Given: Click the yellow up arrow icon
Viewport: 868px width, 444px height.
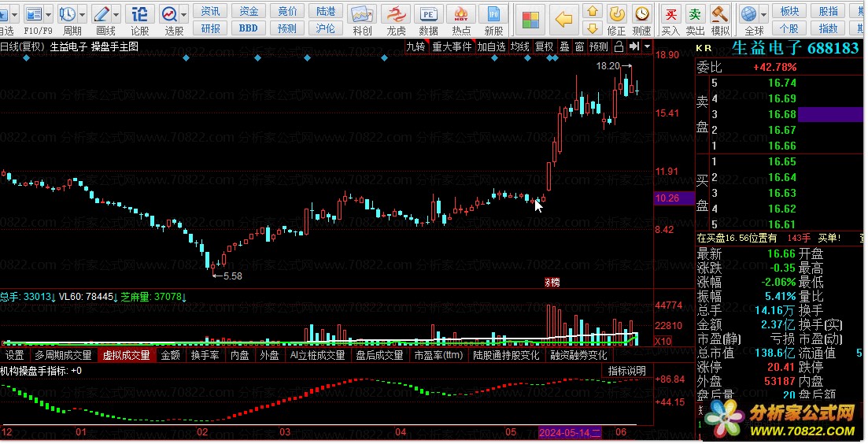Looking at the screenshot, I should click(593, 11).
